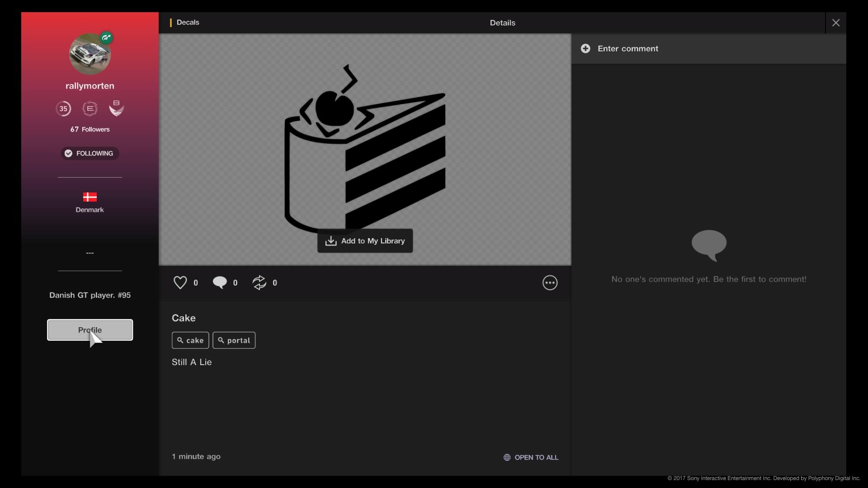Search by the 'portal' tag
Image resolution: width=868 pixels, height=488 pixels.
click(x=234, y=340)
